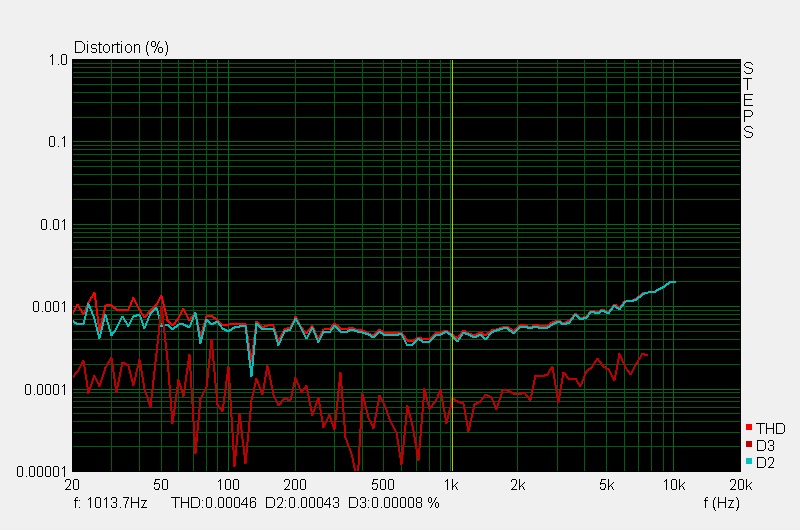The image size is (800, 532).
Task: Click the 0.00001 y-axis tick label
Action: (x=42, y=472)
